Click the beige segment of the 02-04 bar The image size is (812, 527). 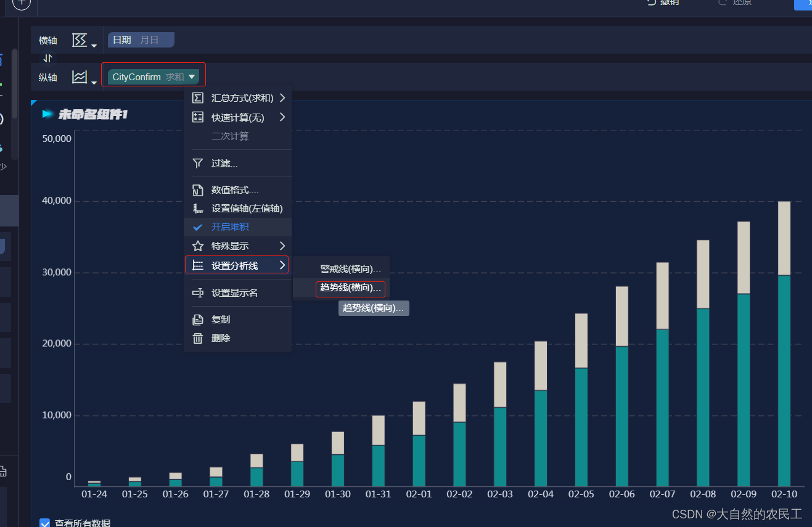[541, 366]
